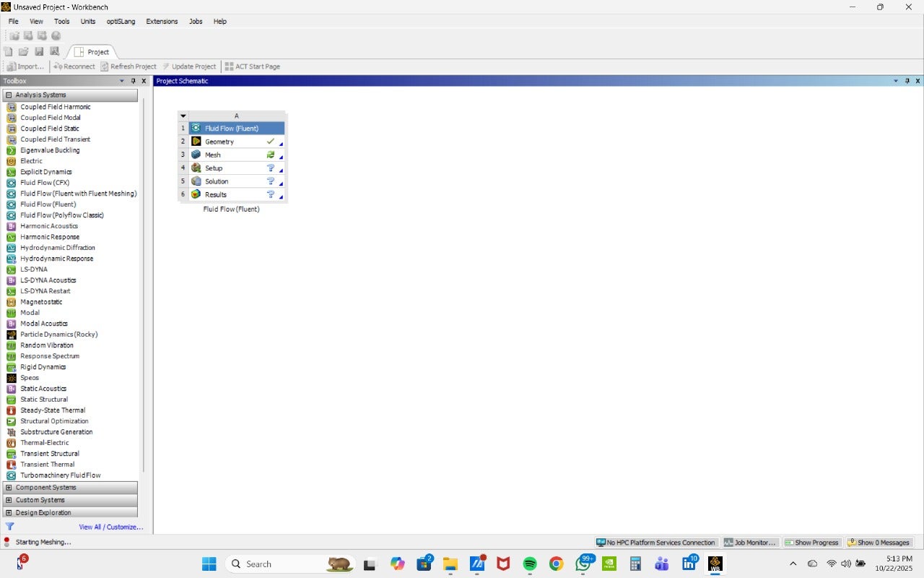Click No HPC Platform Services Connection
The width and height of the screenshot is (924, 578).
point(655,543)
